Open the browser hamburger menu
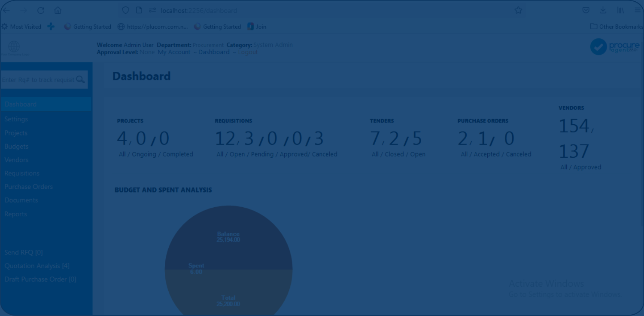The height and width of the screenshot is (316, 644). [637, 10]
